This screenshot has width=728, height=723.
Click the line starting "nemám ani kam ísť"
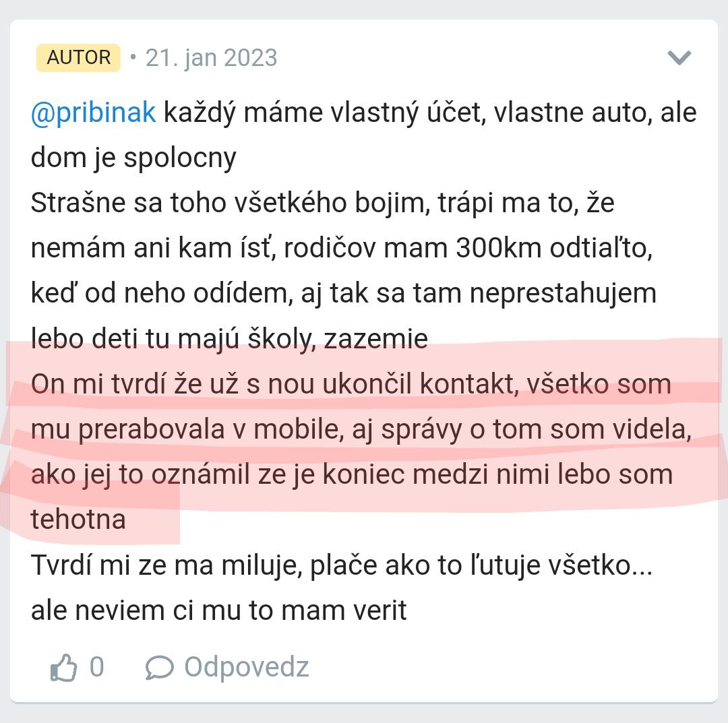pyautogui.click(x=341, y=248)
